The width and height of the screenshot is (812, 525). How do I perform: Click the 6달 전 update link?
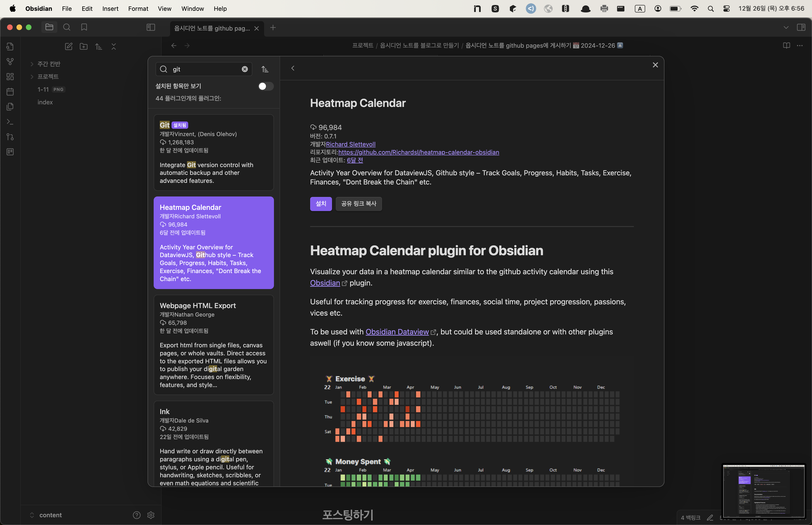[x=355, y=160]
